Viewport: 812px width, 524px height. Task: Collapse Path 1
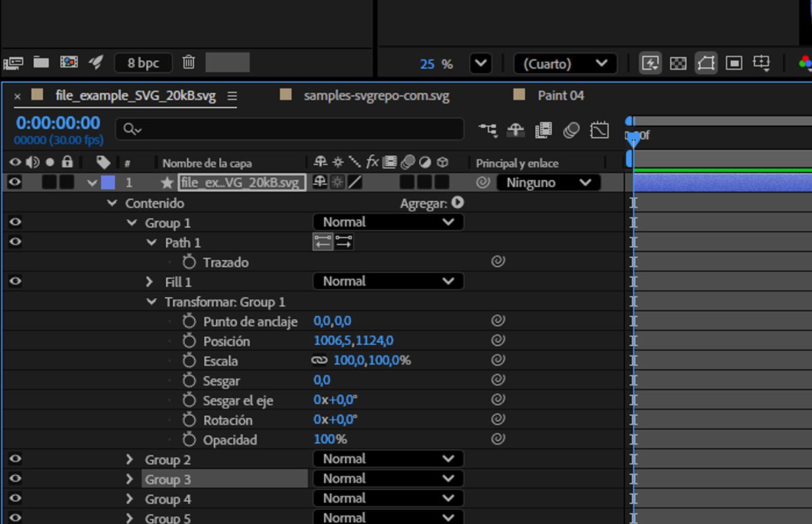pyautogui.click(x=152, y=242)
